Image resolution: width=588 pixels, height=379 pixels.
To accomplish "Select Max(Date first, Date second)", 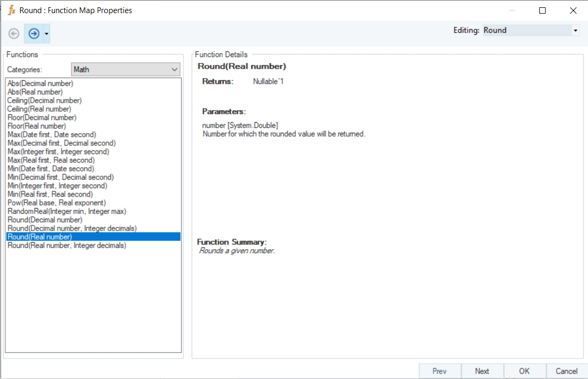I will (52, 135).
